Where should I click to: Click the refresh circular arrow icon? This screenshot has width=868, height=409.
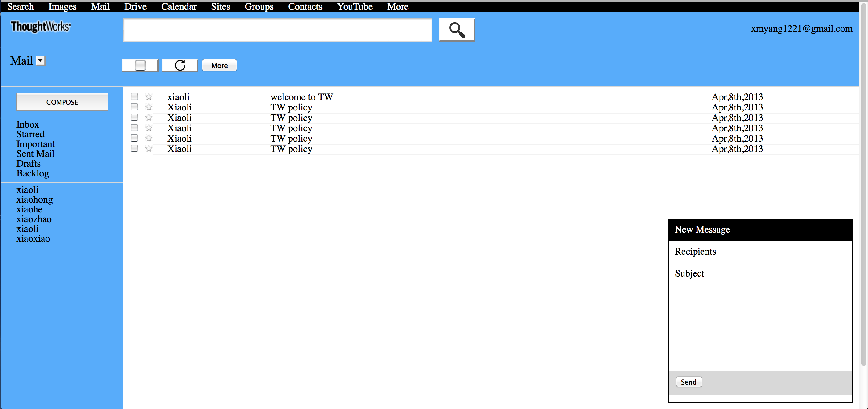pos(180,65)
